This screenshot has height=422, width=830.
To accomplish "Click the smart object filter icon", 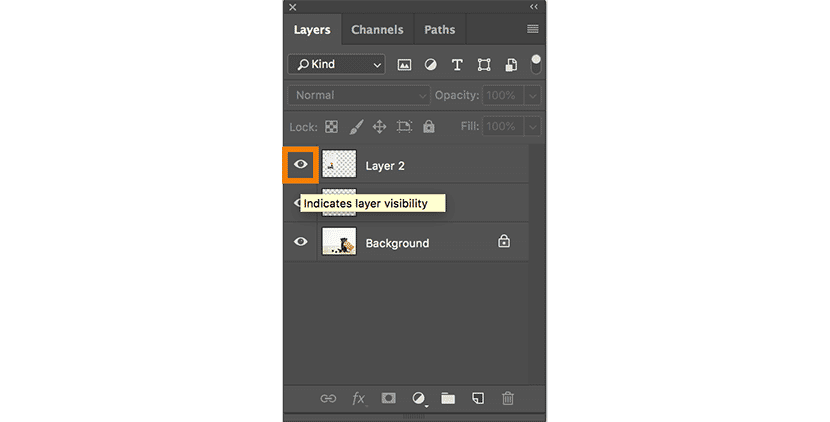I will 510,65.
